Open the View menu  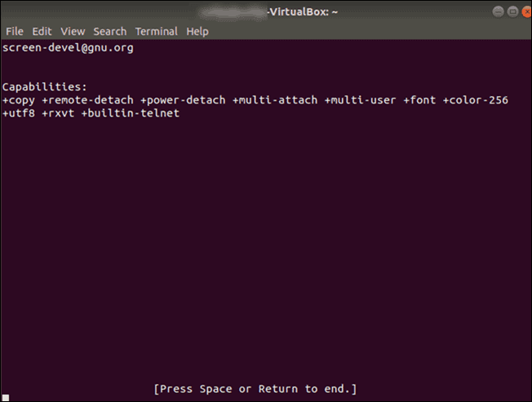click(x=73, y=32)
